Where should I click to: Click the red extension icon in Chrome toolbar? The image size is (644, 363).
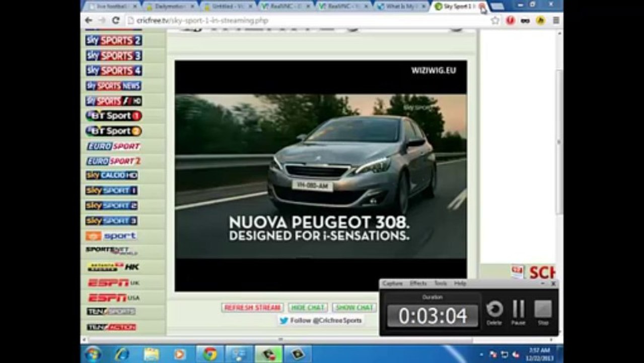coord(511,20)
